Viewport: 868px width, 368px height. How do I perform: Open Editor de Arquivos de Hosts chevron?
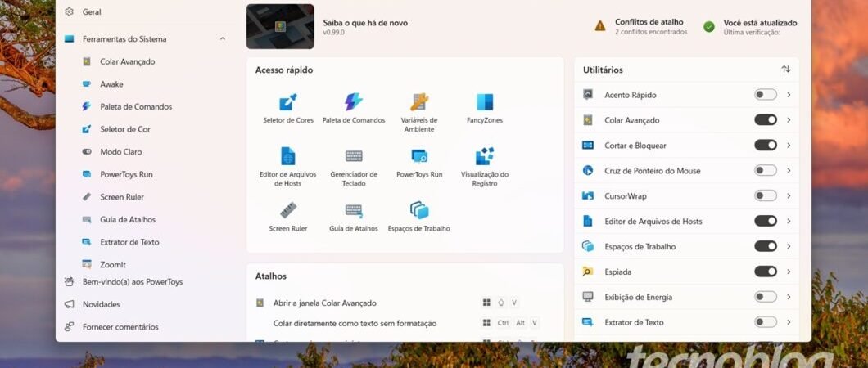(x=789, y=221)
